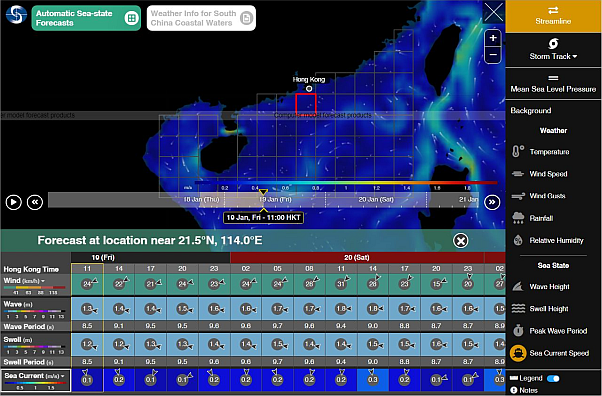Step timeline backward with rewind button

pyautogui.click(x=35, y=202)
